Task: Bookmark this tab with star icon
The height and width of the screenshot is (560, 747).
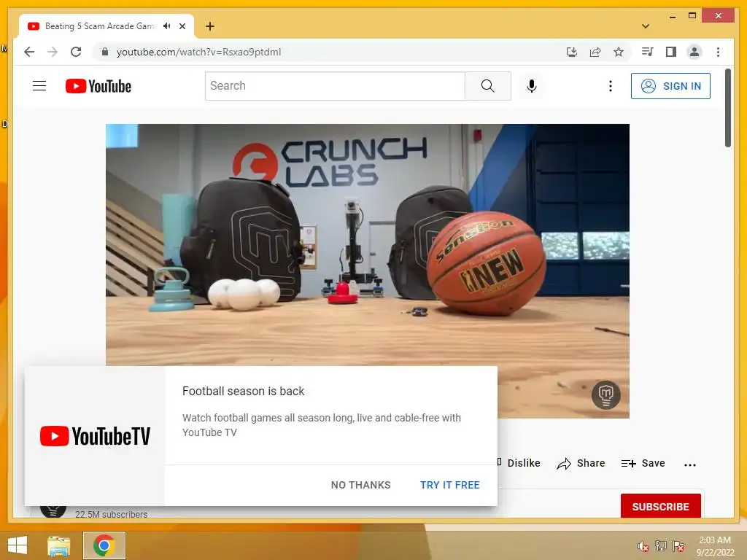Action: [619, 52]
